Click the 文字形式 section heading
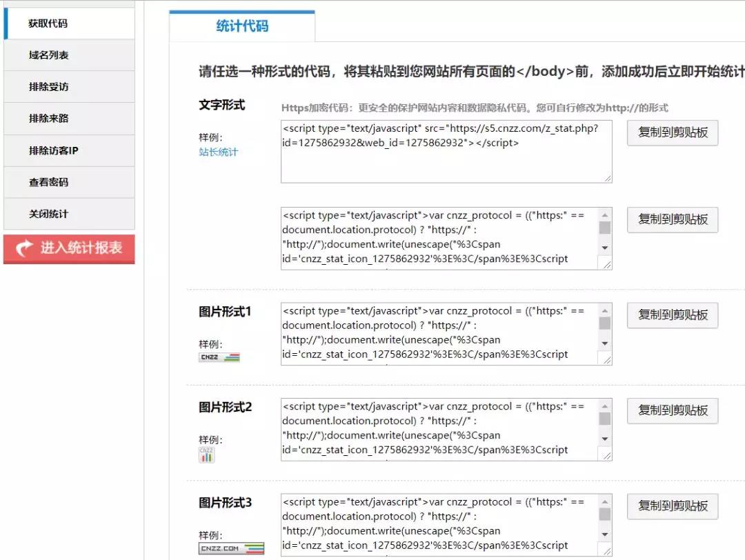Screen dimensions: 745x560 [x=222, y=105]
